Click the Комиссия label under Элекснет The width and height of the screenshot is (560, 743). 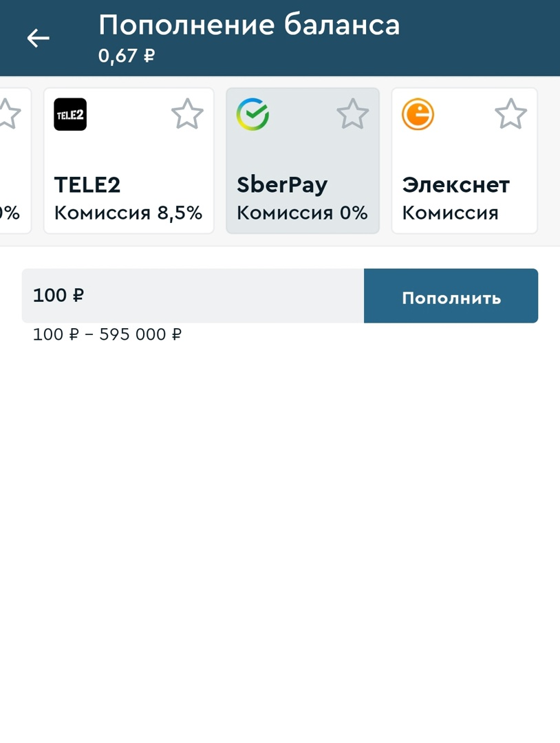pyautogui.click(x=450, y=213)
